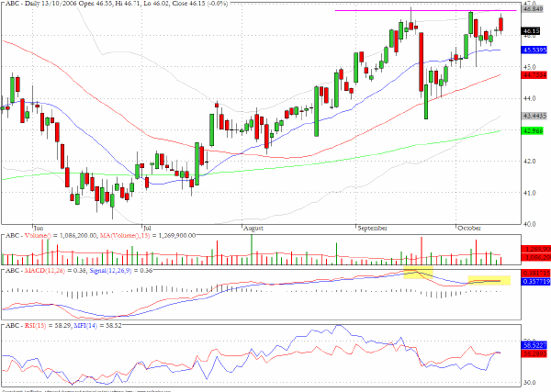Click the gray 46.849 price label
Screen dimensions: 551x392
click(x=534, y=8)
